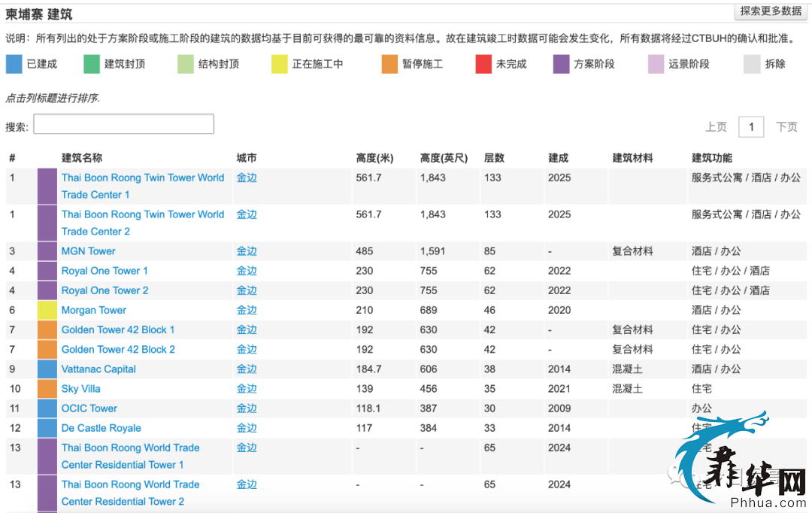This screenshot has height=513, width=812.
Task: Sort by the # rank column header
Action: [x=13, y=158]
